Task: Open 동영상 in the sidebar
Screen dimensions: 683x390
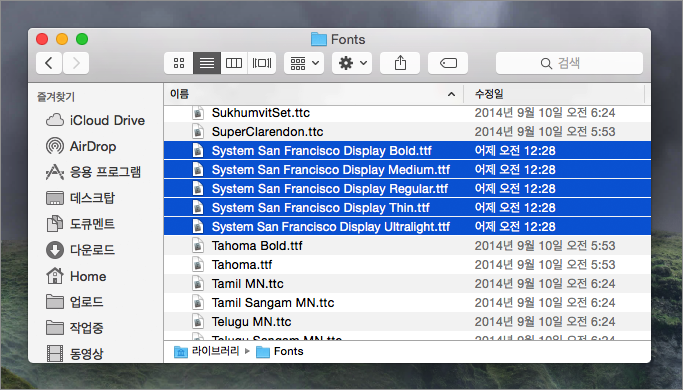Action: pos(74,353)
